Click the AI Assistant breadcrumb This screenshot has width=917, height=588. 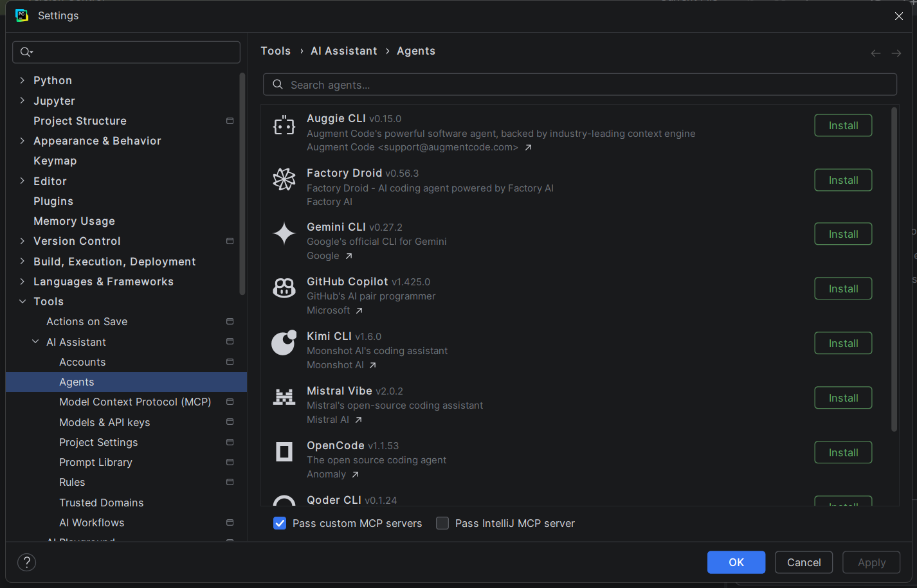tap(344, 51)
